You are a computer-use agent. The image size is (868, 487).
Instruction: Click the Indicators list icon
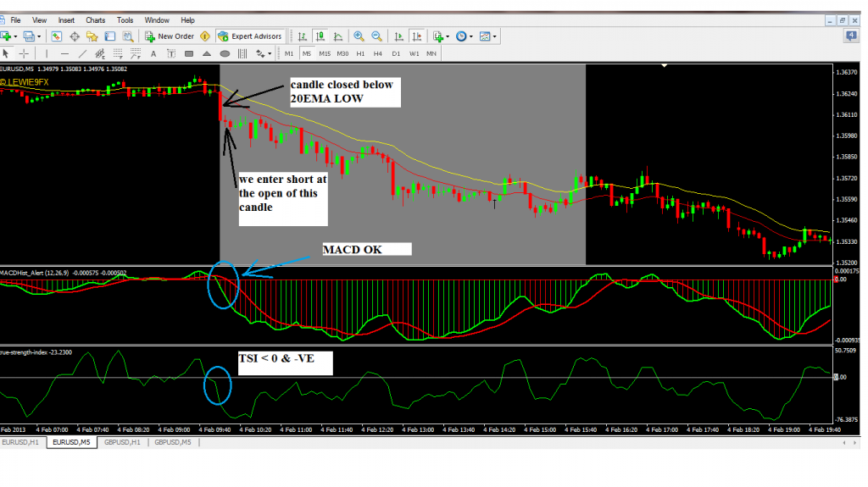(x=438, y=36)
